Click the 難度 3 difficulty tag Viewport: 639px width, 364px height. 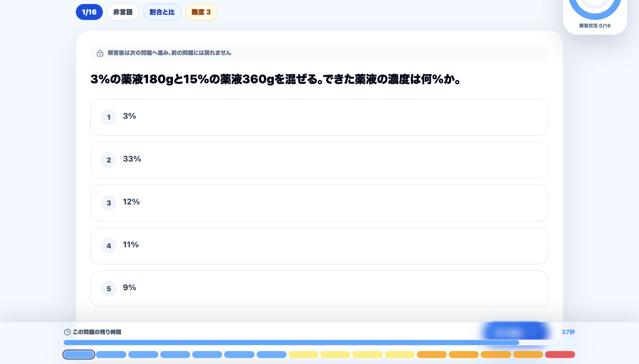tap(201, 12)
